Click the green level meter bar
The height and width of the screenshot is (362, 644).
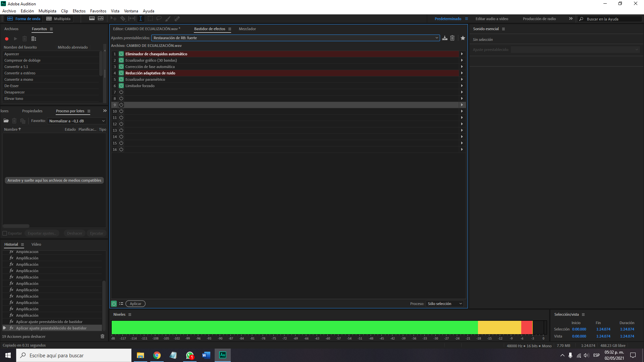(x=294, y=327)
